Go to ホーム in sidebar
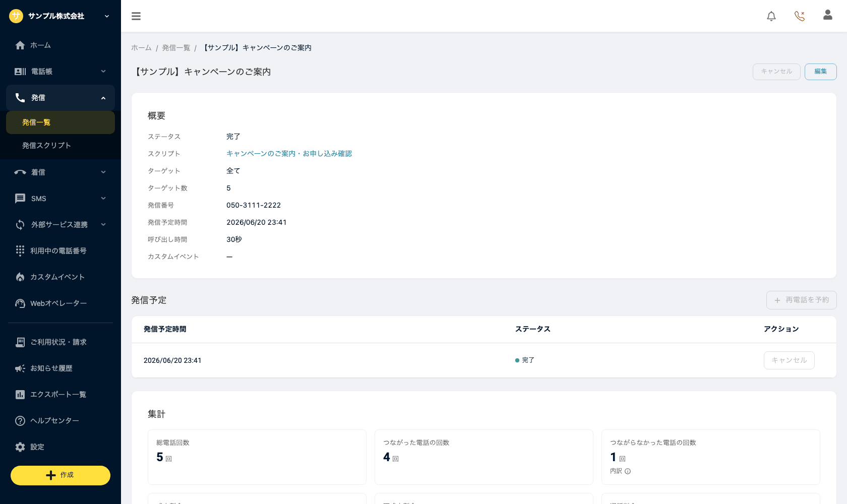Screen dimensions: 847x504 coord(60,45)
